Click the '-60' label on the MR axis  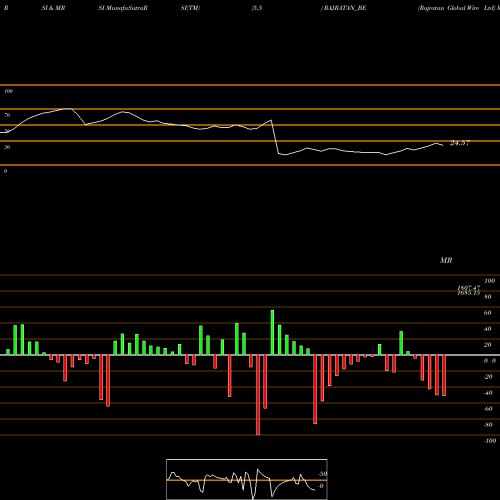coord(488,409)
